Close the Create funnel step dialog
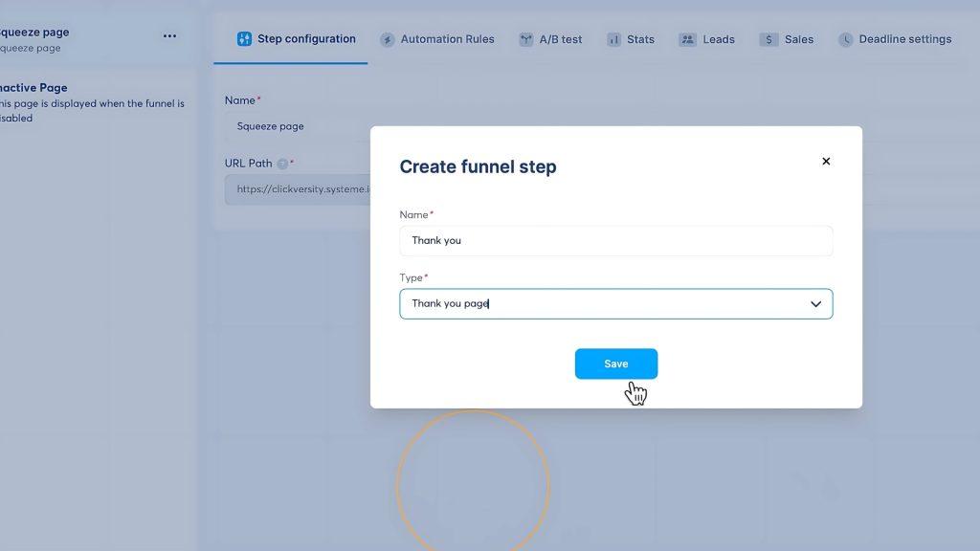 [x=826, y=161]
